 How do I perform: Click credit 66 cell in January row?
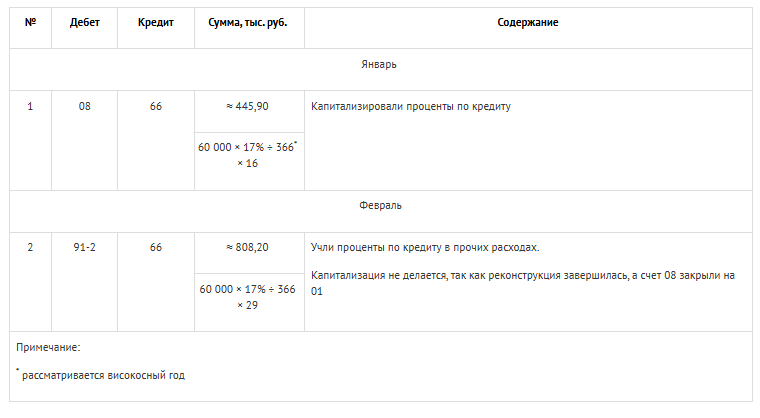click(155, 106)
